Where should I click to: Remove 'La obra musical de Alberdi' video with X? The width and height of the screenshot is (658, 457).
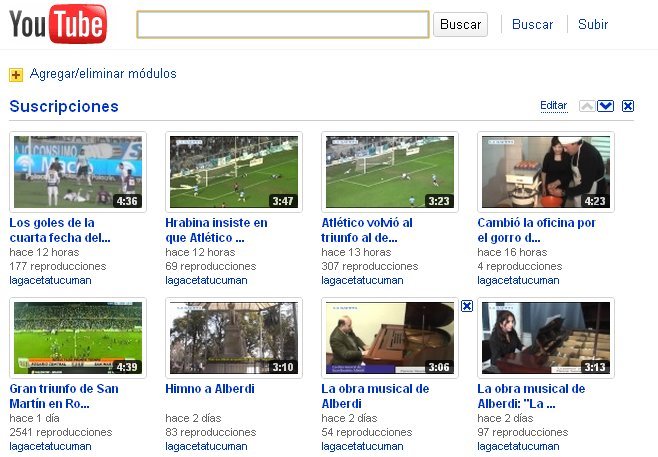[x=466, y=306]
